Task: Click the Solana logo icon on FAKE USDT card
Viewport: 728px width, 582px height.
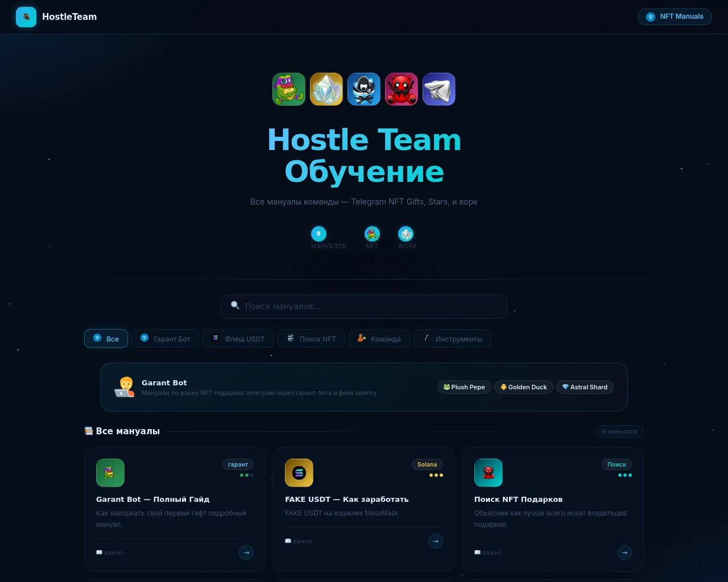Action: (299, 473)
